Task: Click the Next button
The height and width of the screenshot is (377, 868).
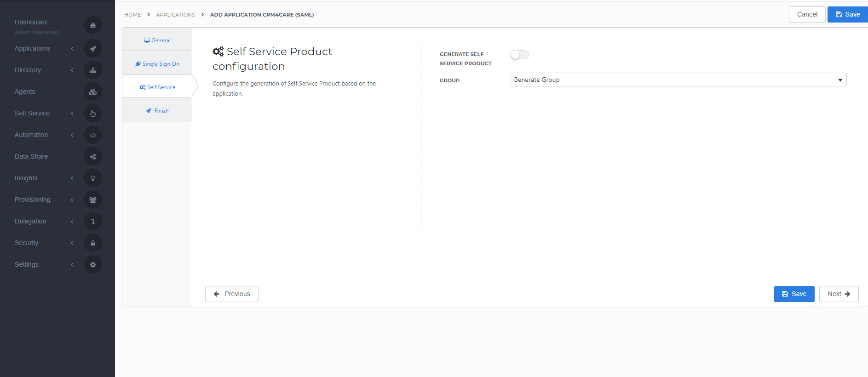Action: pos(839,294)
